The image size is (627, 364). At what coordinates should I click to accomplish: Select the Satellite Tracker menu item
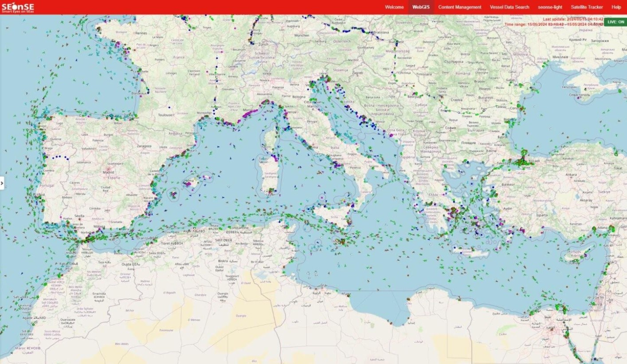pyautogui.click(x=587, y=7)
